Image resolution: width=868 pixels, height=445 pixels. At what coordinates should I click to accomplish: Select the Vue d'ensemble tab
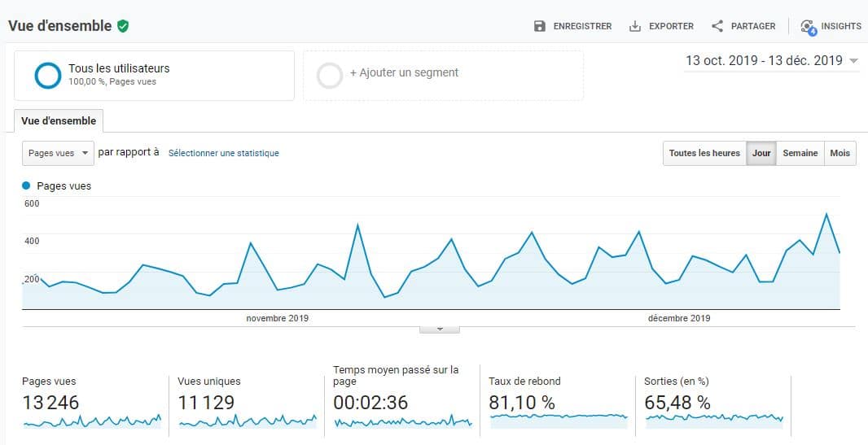click(x=59, y=120)
